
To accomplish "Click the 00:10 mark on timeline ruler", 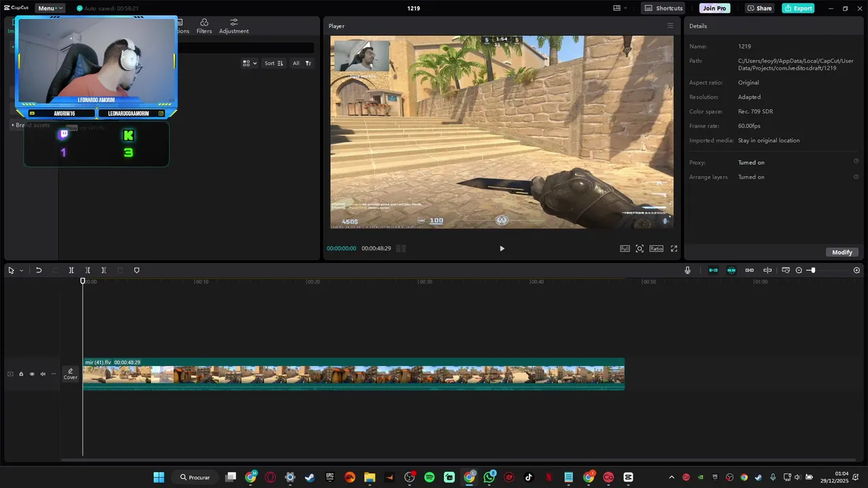I will [x=201, y=281].
